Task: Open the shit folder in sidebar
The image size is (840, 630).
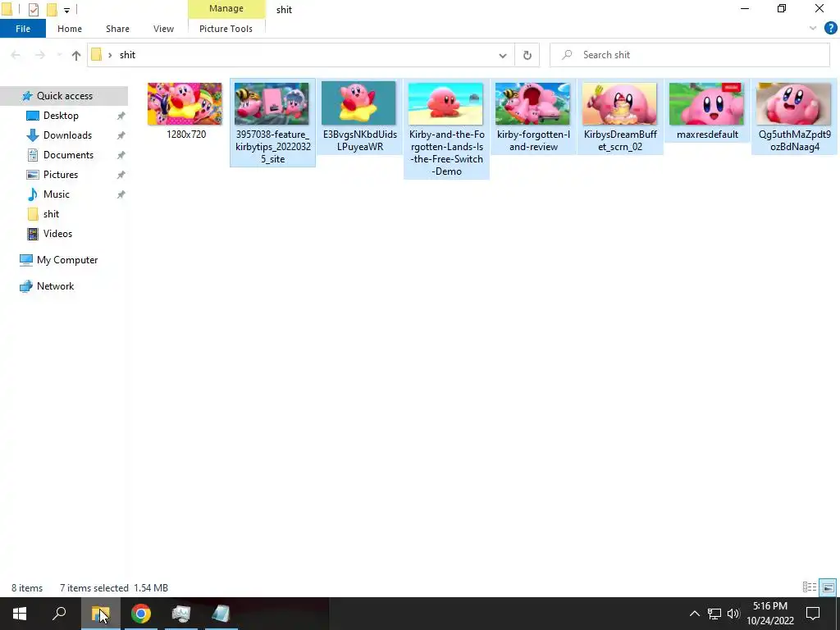Action: 51,214
